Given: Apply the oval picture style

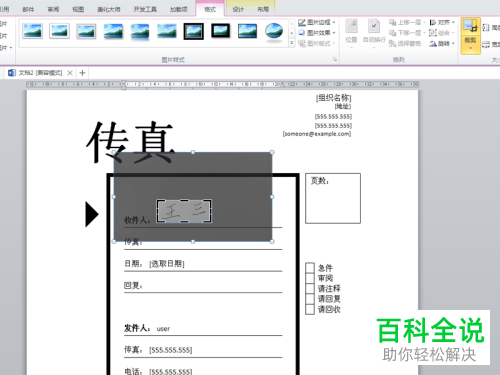Looking at the screenshot, I should tap(274, 31).
